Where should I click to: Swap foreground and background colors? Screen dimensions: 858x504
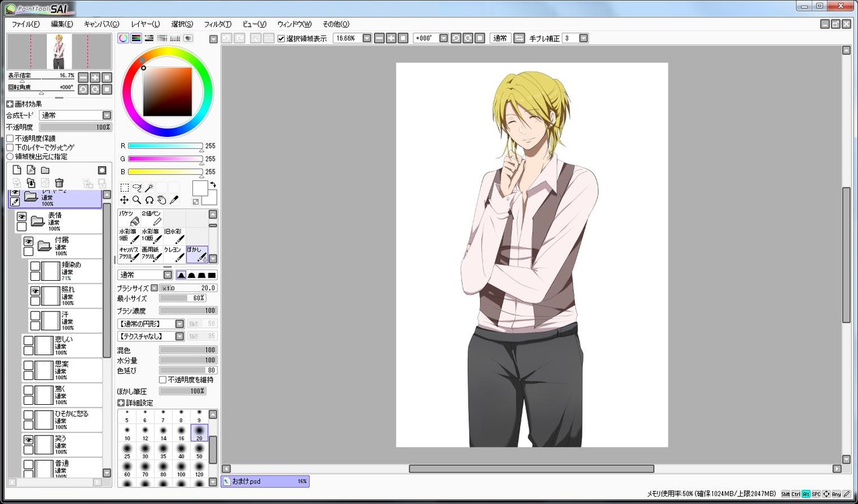click(x=213, y=184)
